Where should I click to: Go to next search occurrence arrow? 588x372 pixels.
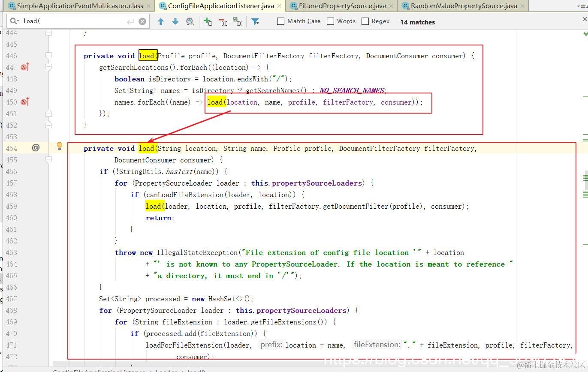[175, 21]
